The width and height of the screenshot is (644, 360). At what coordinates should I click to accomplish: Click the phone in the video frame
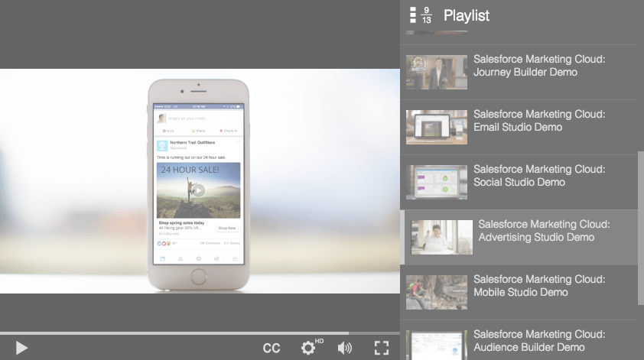[198, 185]
